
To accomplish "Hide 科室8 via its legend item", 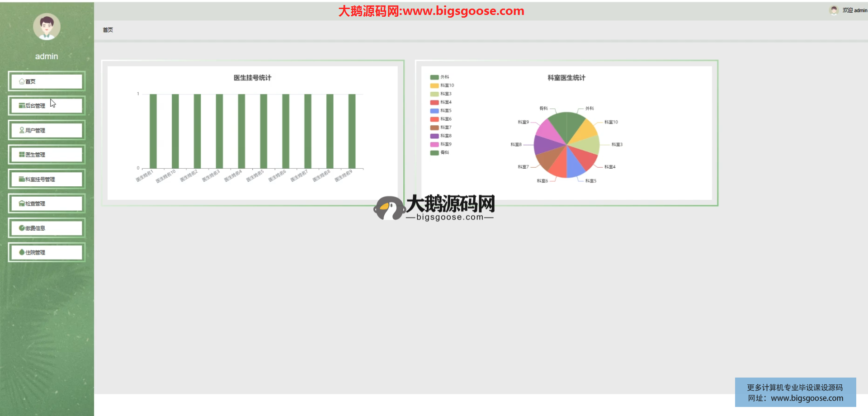I will [x=441, y=136].
